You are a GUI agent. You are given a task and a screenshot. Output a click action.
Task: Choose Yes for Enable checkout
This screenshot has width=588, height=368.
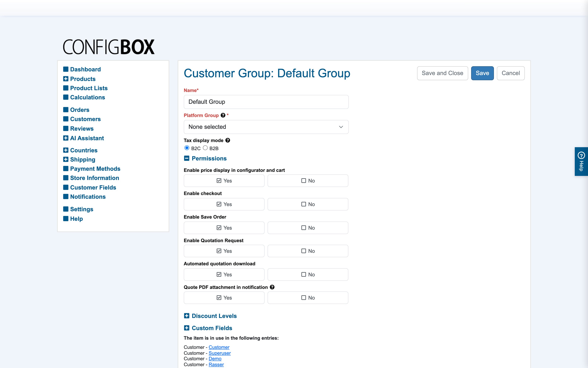pos(224,204)
